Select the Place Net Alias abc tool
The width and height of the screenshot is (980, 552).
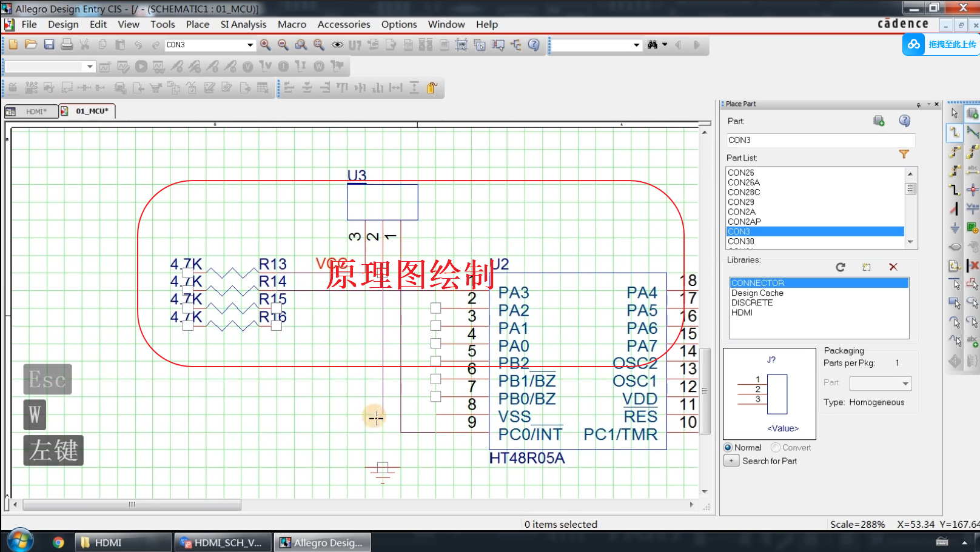[x=973, y=170]
